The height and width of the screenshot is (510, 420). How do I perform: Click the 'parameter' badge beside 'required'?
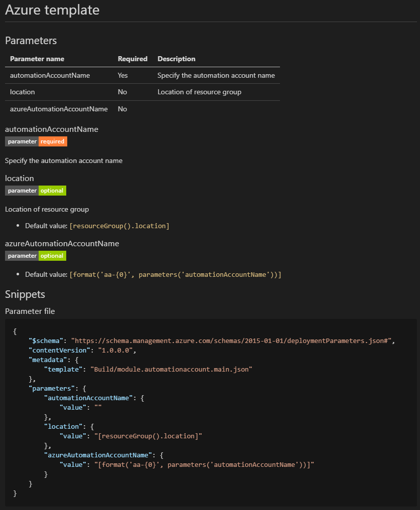point(22,141)
